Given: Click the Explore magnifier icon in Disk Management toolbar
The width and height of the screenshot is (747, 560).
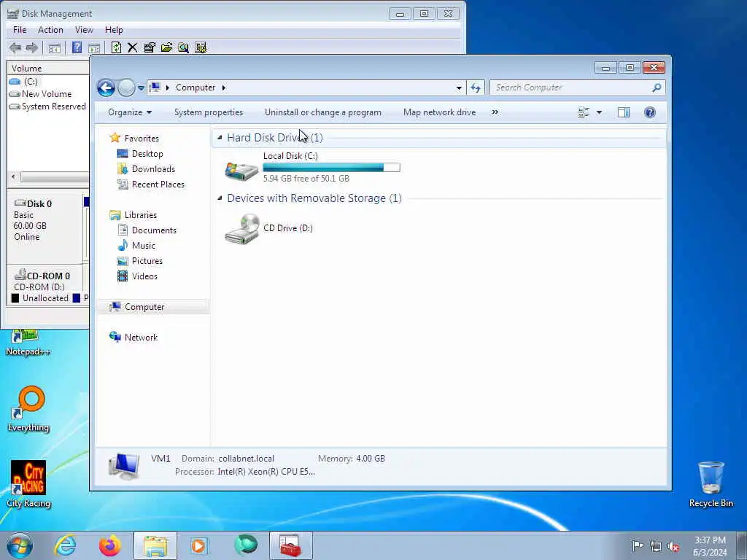Looking at the screenshot, I should coord(183,47).
